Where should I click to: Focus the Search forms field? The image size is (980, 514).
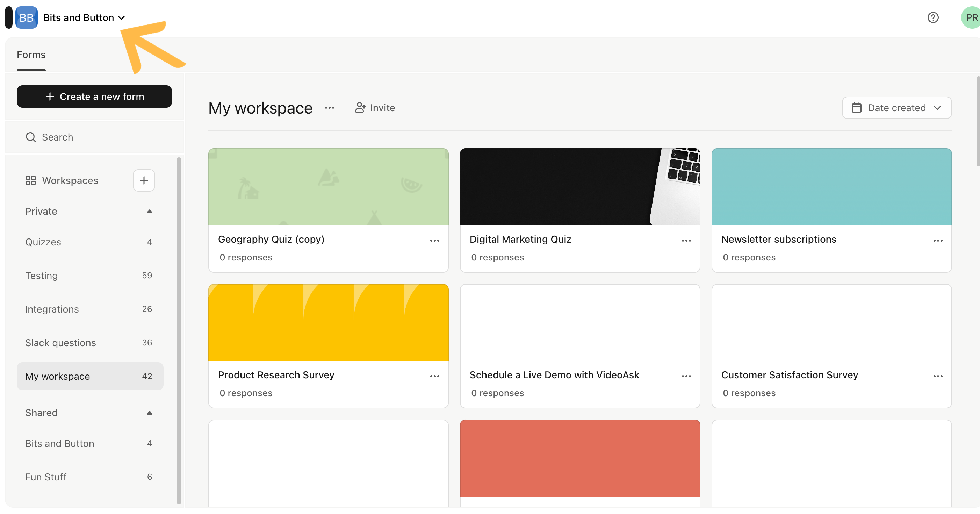coord(94,137)
